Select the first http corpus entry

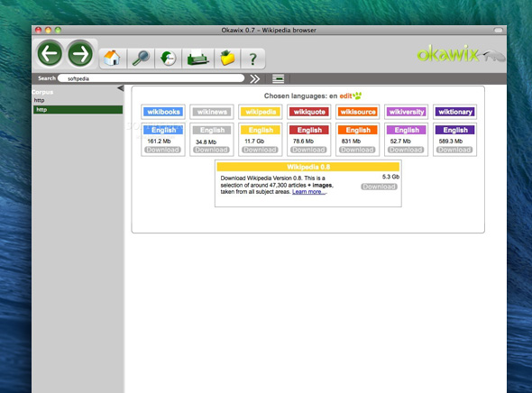click(78, 100)
